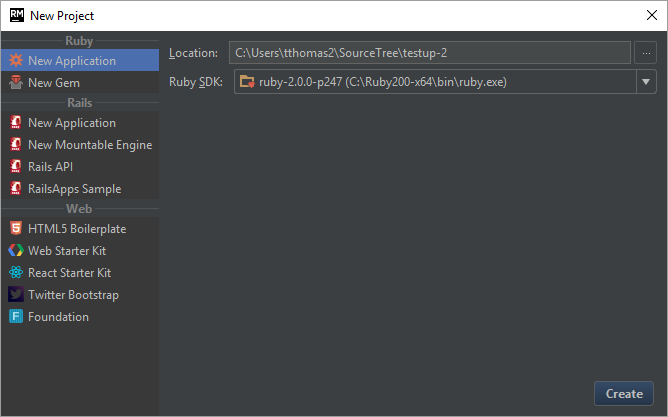Click the Location path text field
Viewport: 668px width, 417px height.
coord(429,53)
